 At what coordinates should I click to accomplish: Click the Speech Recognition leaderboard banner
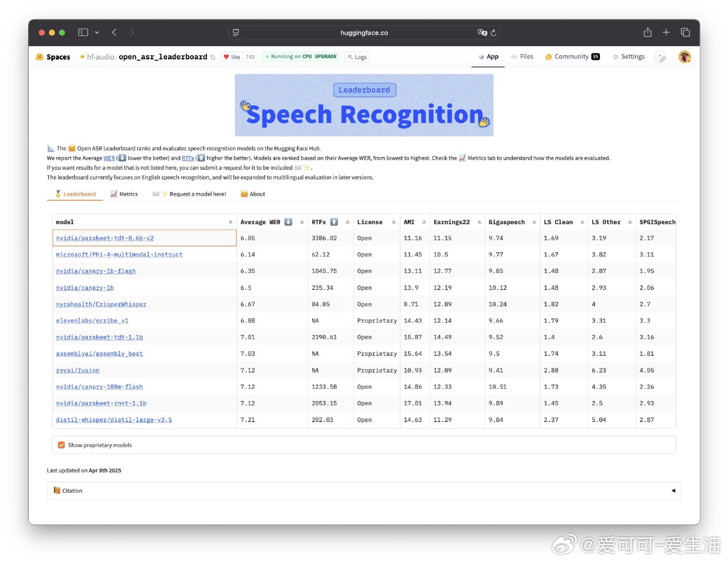tap(364, 105)
